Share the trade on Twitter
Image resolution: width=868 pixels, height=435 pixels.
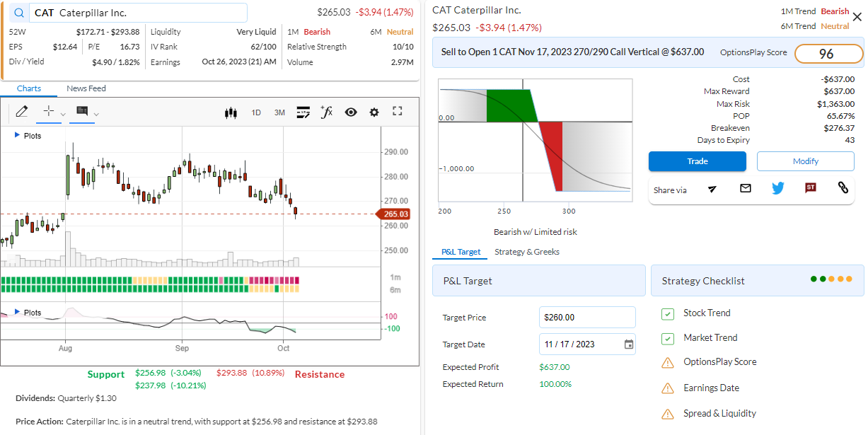click(778, 188)
